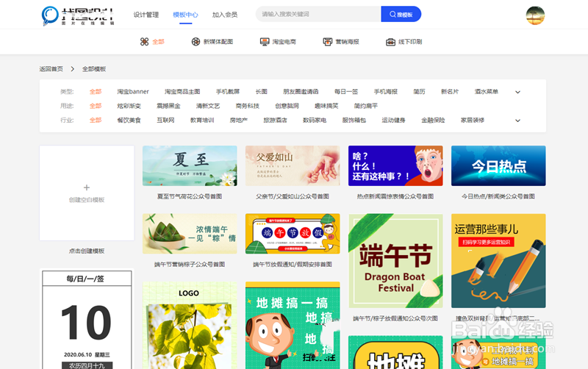Go back via 返回首页 breadcrumb

[51, 69]
